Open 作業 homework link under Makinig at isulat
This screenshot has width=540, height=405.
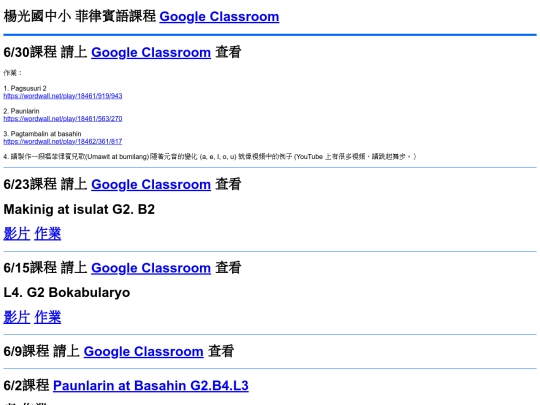(48, 233)
